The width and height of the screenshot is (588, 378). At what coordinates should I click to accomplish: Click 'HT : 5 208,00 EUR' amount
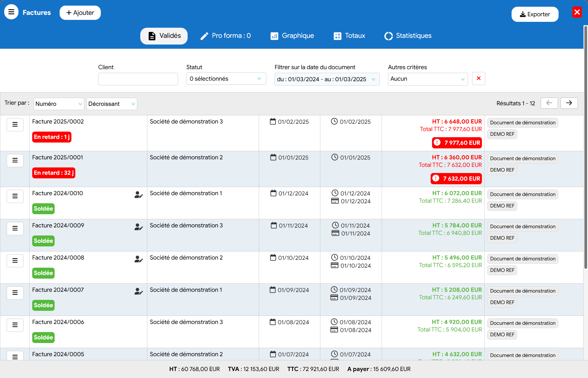coord(457,290)
